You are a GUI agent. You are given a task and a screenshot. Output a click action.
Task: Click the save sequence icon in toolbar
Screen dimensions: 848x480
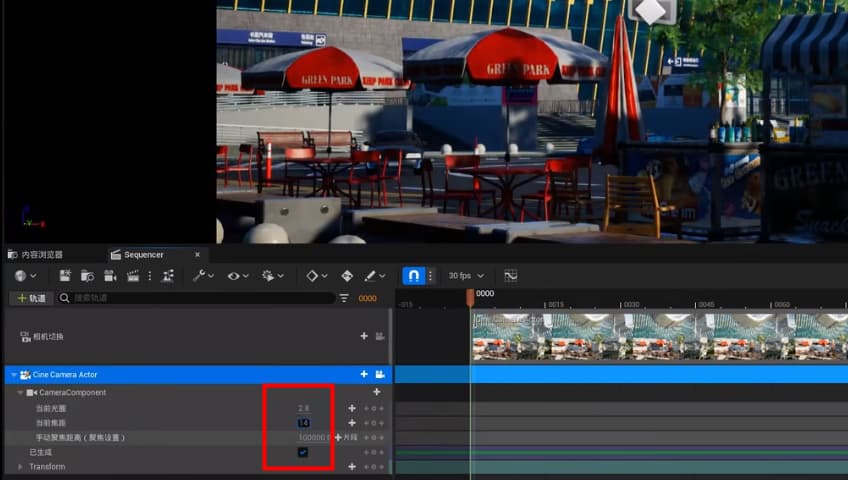pyautogui.click(x=65, y=275)
